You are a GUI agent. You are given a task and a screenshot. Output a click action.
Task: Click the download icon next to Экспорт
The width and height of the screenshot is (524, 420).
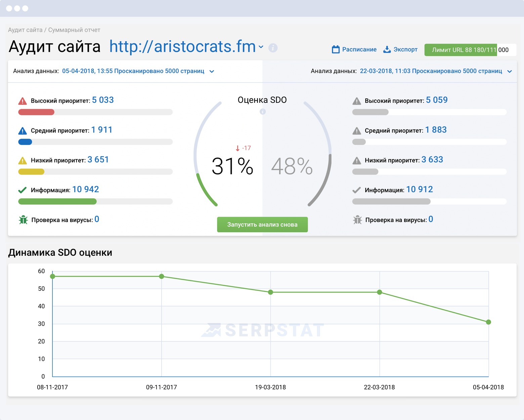387,49
